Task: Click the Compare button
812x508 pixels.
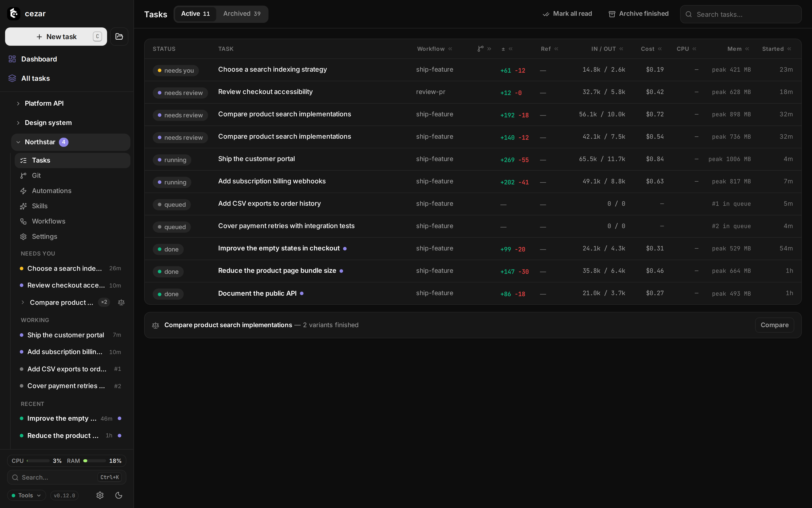Action: click(x=774, y=325)
